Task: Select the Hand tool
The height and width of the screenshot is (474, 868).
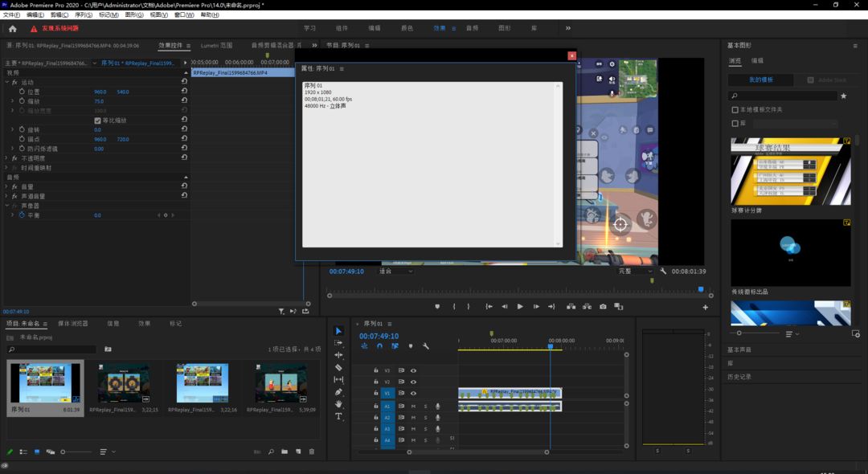Action: (338, 404)
